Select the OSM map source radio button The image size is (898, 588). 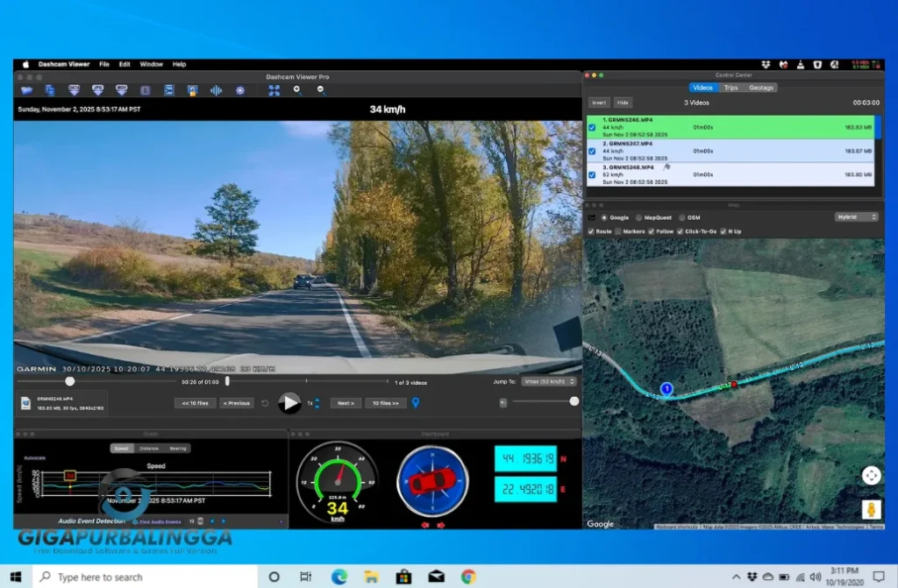click(681, 218)
